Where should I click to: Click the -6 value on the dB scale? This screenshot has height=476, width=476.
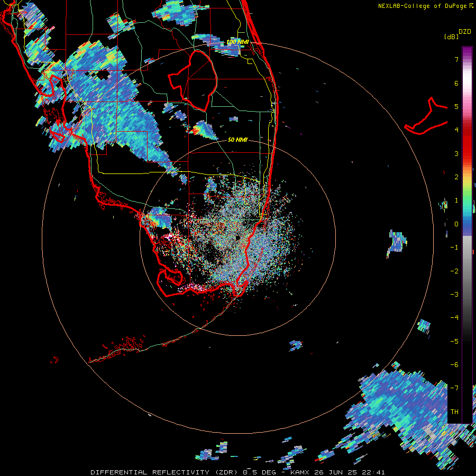[x=454, y=365]
